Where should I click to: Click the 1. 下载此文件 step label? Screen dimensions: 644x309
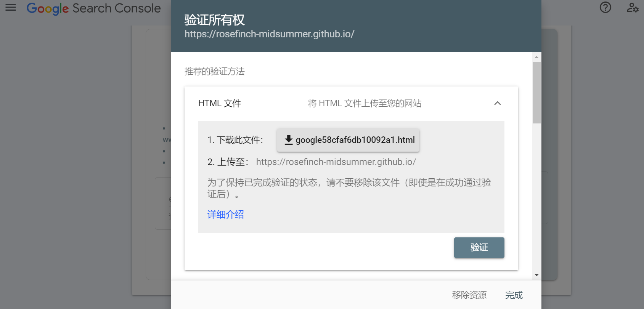pos(235,140)
